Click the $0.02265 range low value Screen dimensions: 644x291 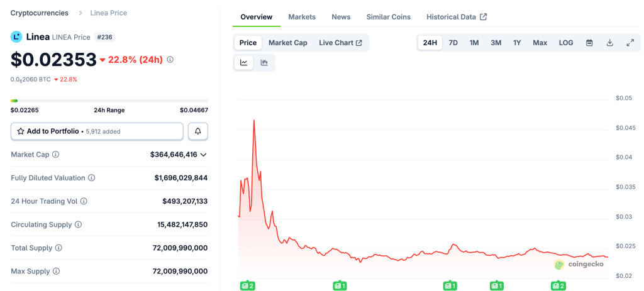[25, 110]
